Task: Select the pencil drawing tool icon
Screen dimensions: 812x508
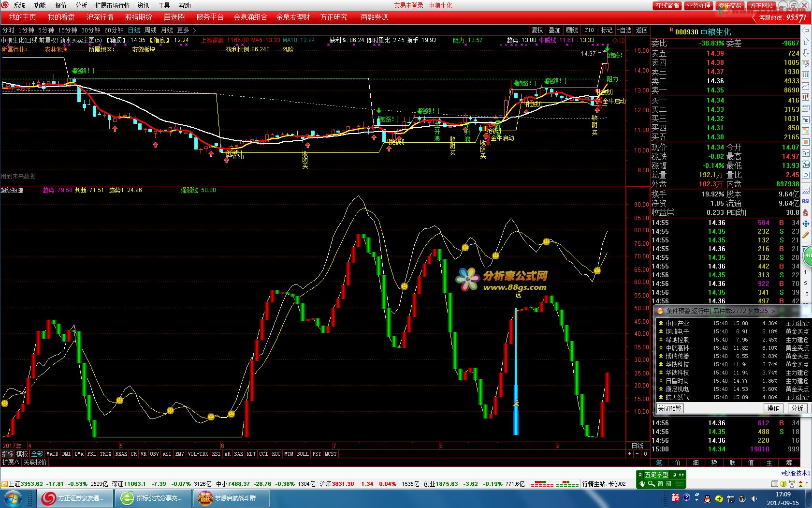Action: click(x=806, y=235)
